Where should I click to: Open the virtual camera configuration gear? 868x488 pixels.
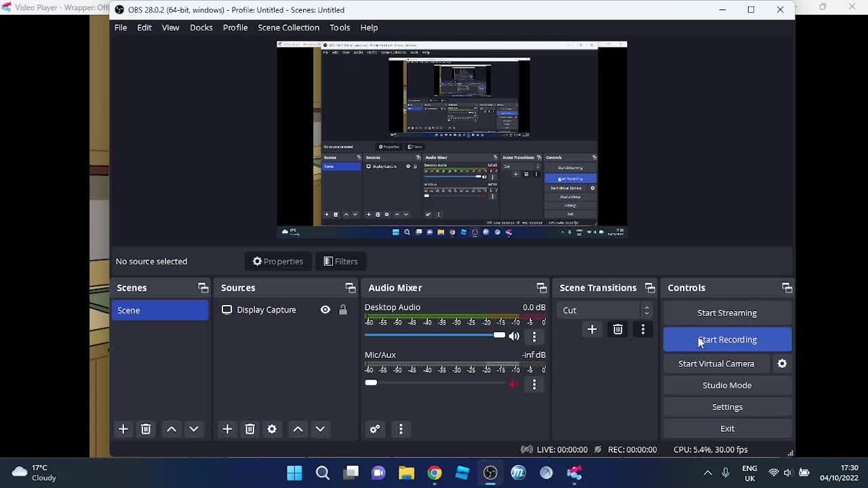(x=782, y=364)
